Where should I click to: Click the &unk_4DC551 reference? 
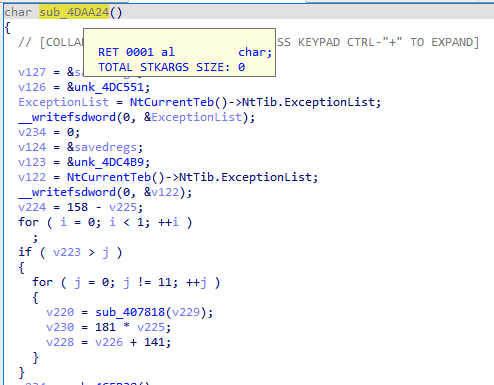pyautogui.click(x=105, y=87)
